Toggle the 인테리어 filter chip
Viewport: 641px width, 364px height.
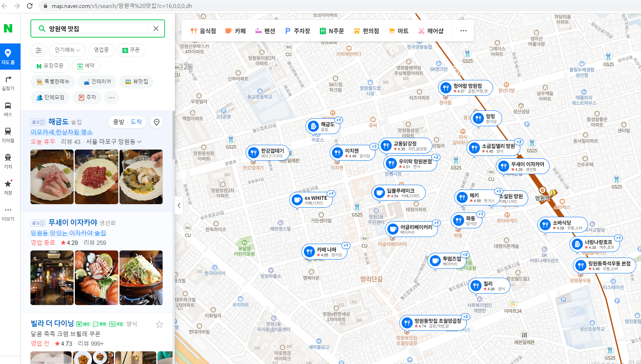click(97, 82)
